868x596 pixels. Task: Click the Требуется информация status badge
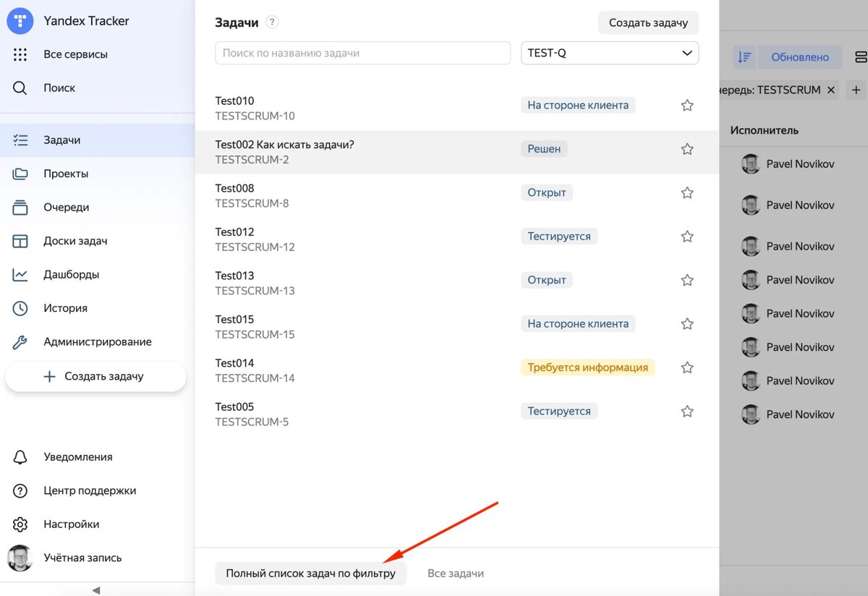(587, 367)
